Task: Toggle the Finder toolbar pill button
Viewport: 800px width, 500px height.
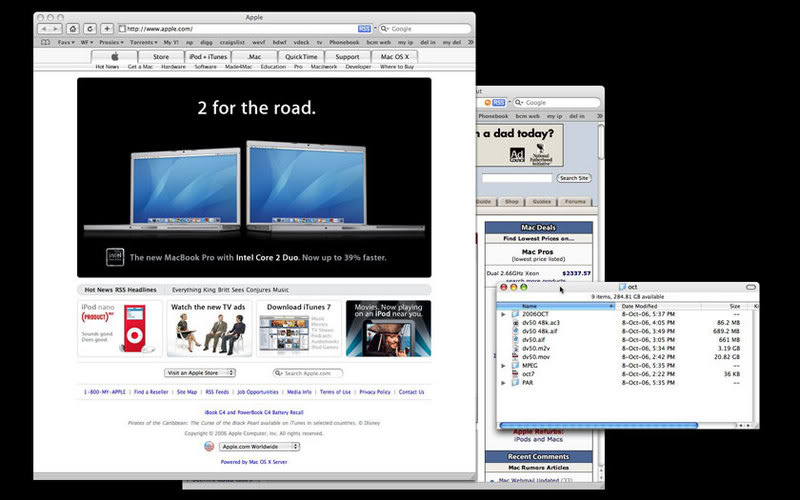Action: (x=751, y=287)
